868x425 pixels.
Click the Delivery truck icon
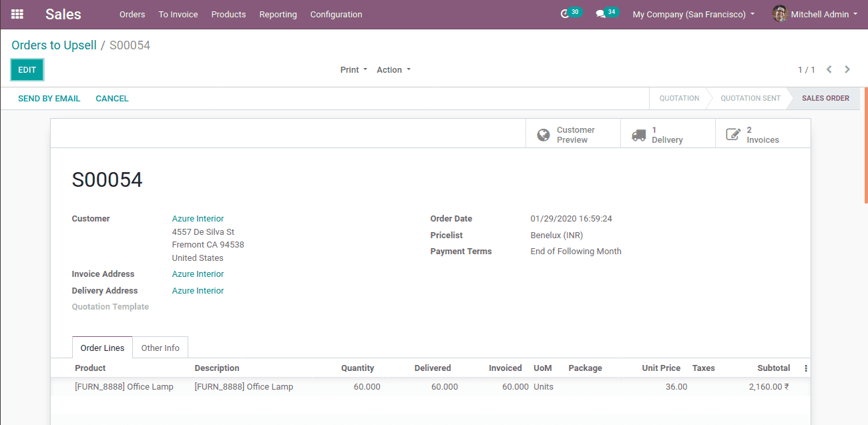point(639,135)
